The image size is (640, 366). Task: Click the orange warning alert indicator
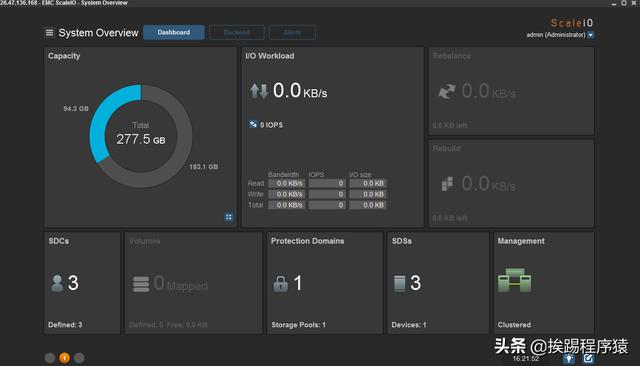[x=64, y=358]
